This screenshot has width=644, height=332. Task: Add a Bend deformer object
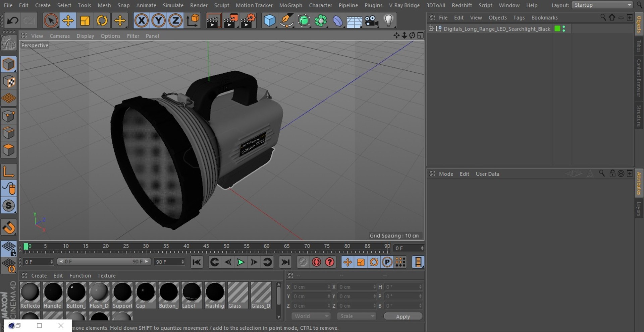click(337, 21)
